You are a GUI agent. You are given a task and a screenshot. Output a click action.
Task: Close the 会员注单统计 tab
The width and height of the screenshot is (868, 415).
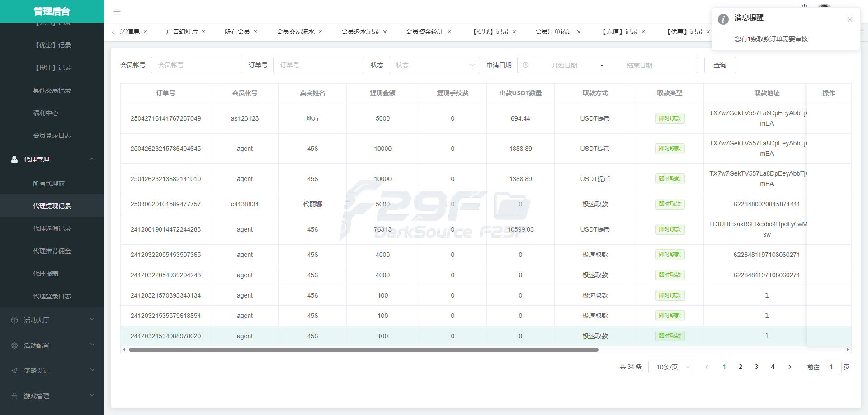(x=579, y=32)
